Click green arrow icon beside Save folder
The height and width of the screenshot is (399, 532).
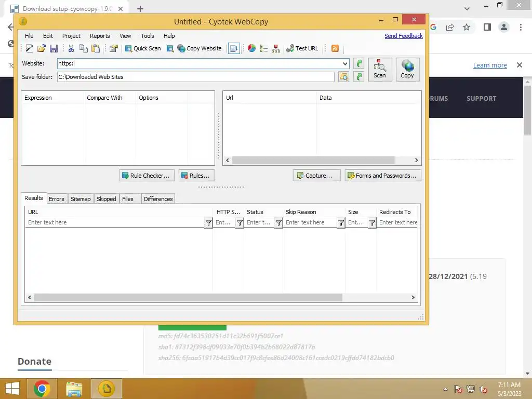[x=358, y=77]
